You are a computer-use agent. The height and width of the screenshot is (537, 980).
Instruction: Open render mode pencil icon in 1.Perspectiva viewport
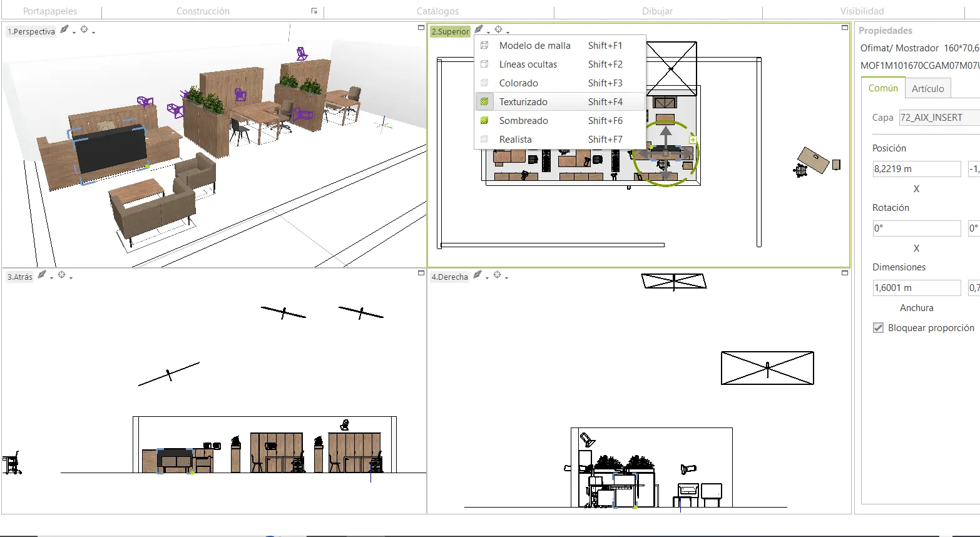click(x=64, y=29)
